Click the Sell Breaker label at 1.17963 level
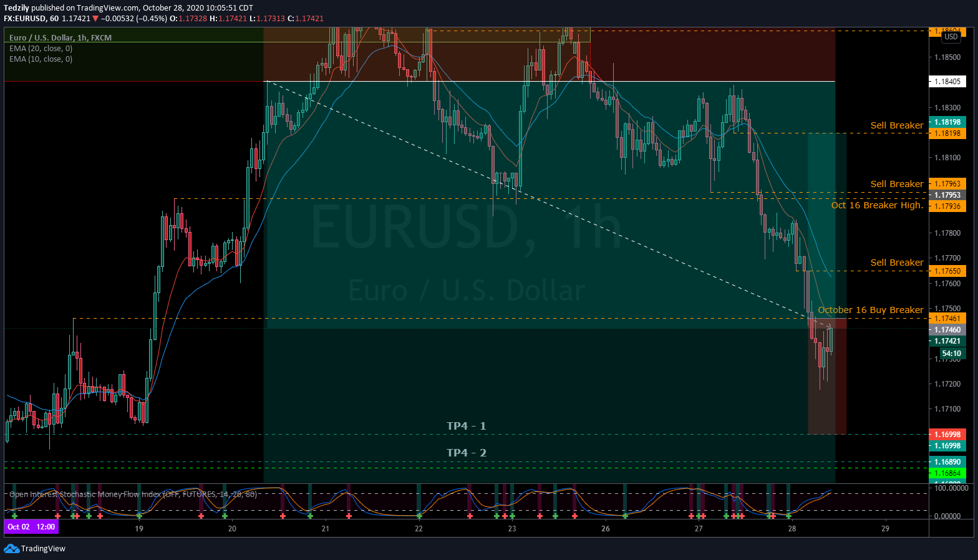The width and height of the screenshot is (978, 560). tap(897, 184)
